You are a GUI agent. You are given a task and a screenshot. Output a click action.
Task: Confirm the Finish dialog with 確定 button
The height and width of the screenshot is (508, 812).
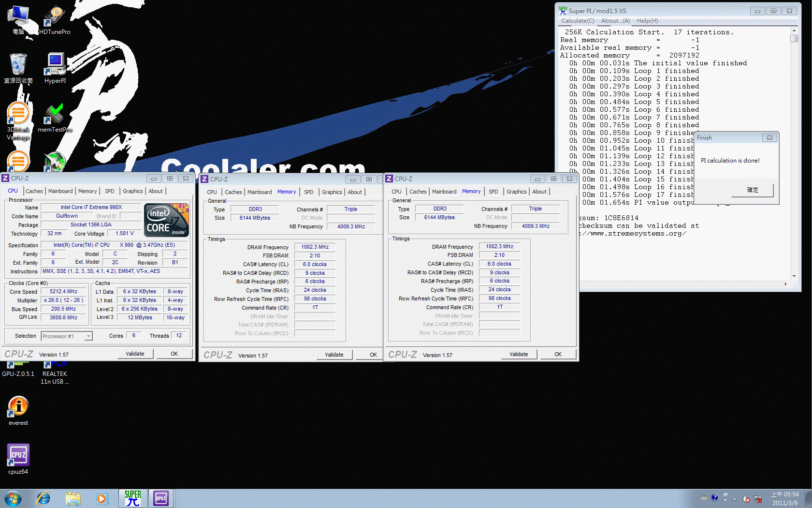tap(753, 190)
